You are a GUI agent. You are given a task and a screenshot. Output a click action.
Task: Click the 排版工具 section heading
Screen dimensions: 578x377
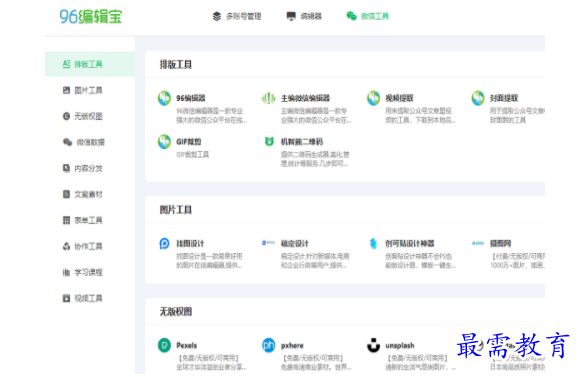point(176,65)
